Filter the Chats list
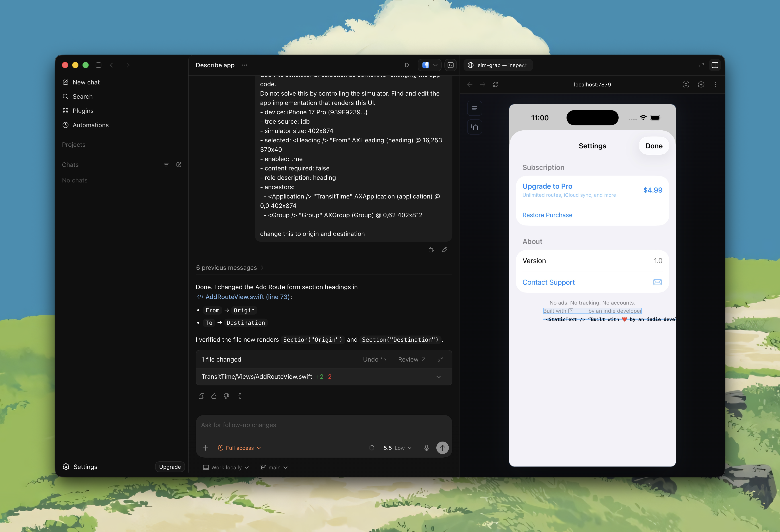 [x=166, y=165]
